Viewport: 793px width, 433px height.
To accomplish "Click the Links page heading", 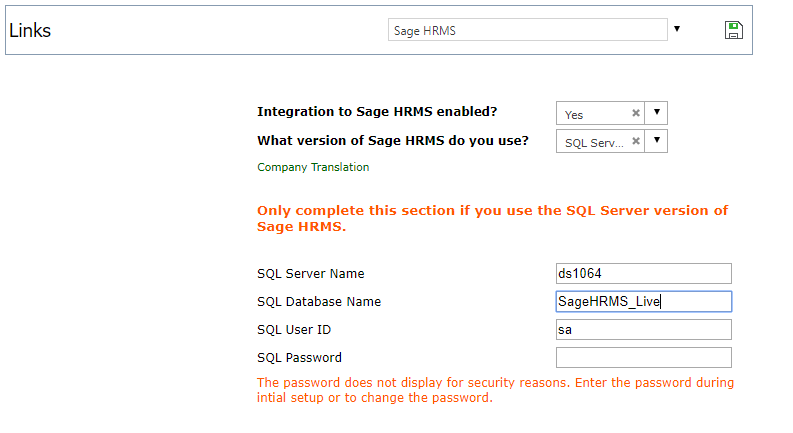I will 30,30.
